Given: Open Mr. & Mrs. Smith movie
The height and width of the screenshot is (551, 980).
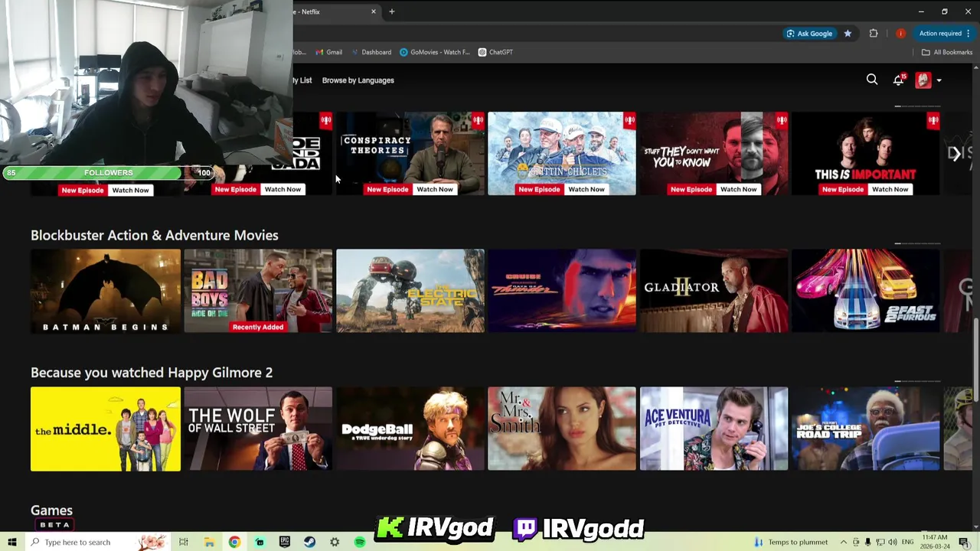Looking at the screenshot, I should click(562, 429).
